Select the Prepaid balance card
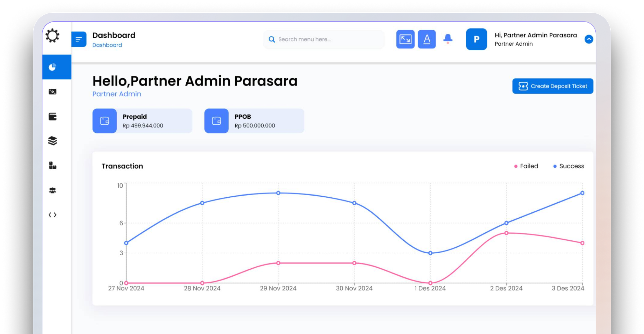 click(142, 121)
